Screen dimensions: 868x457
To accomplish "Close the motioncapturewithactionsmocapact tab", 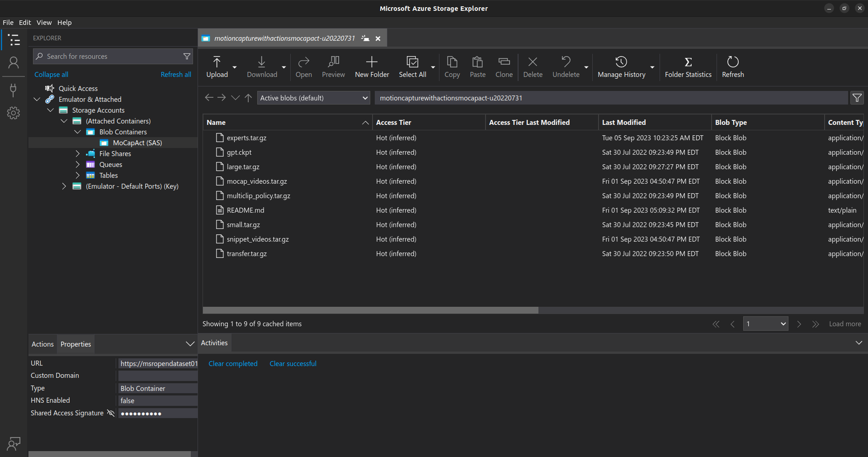I will coord(378,38).
